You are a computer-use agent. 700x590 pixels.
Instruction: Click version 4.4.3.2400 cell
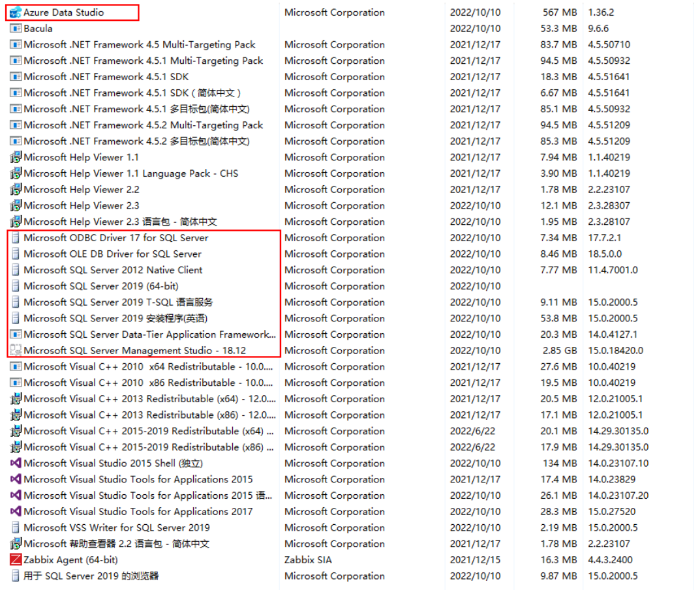[610, 559]
